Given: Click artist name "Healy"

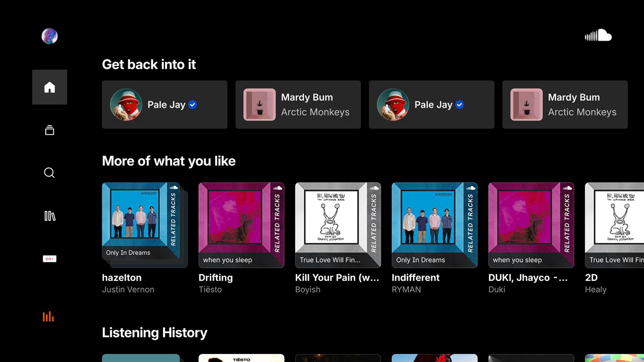Looking at the screenshot, I should [x=596, y=290].
